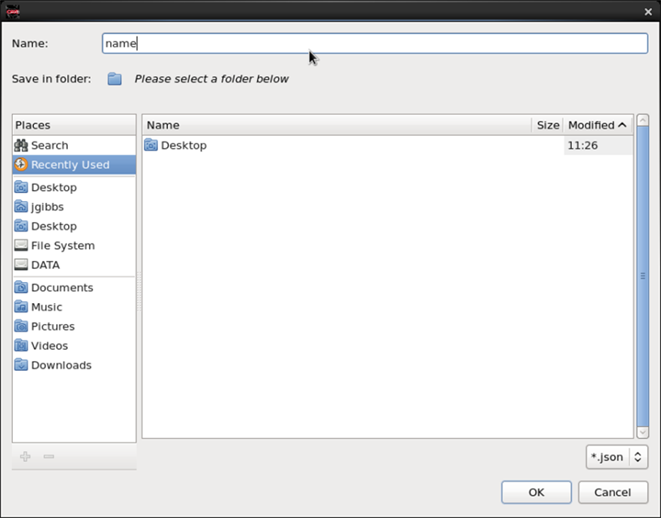Click the plus add bookmark icon

point(25,456)
